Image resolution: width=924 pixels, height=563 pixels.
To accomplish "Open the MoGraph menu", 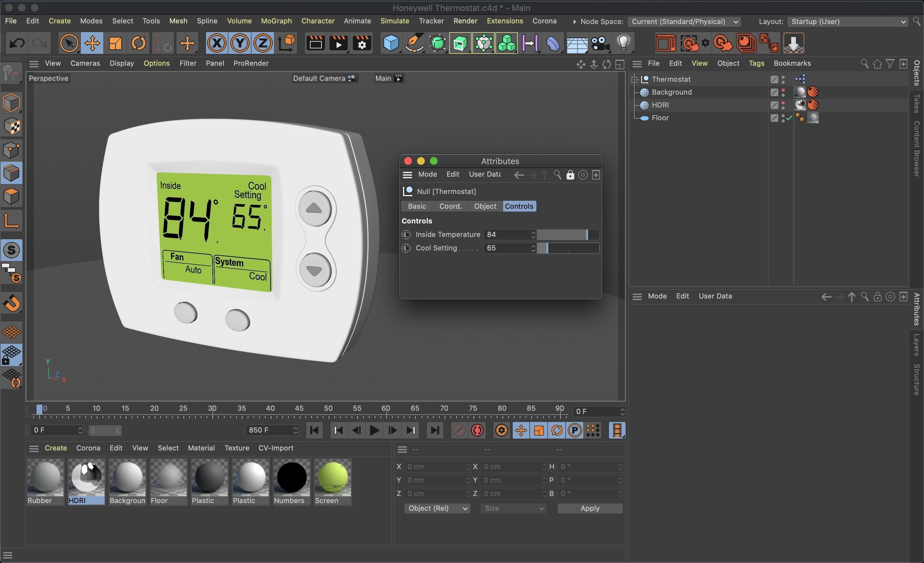I will click(x=276, y=21).
